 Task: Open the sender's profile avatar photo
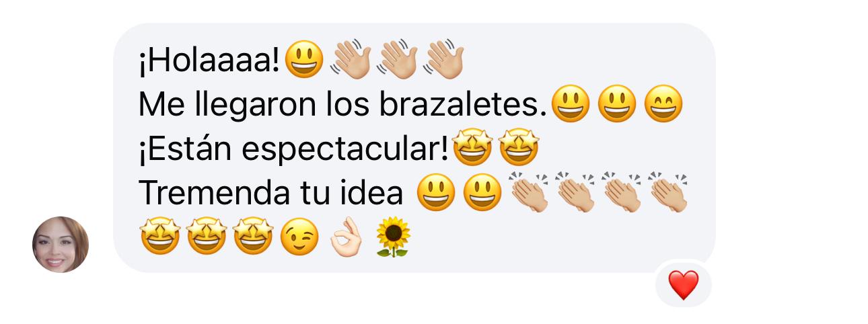tap(61, 245)
